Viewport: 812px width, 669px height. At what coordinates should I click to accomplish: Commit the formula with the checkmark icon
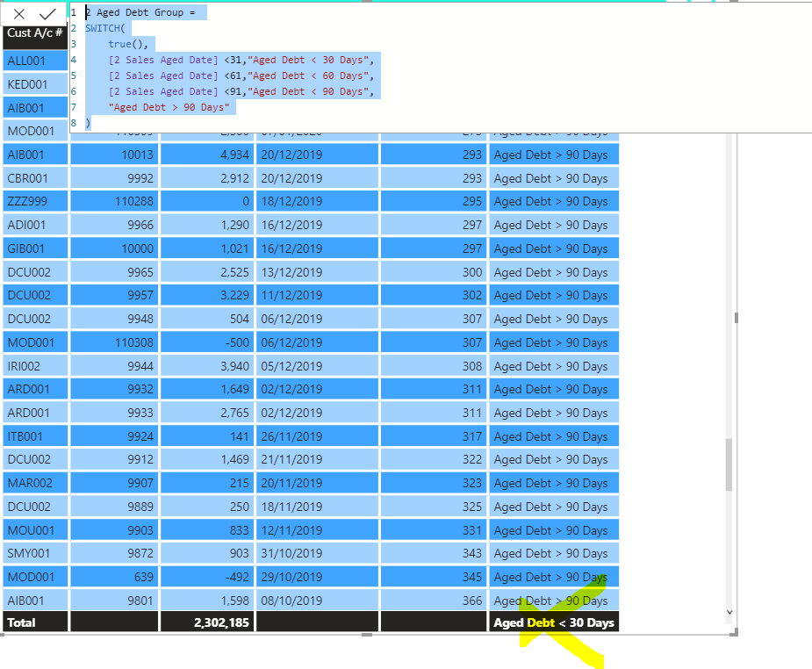pos(47,14)
